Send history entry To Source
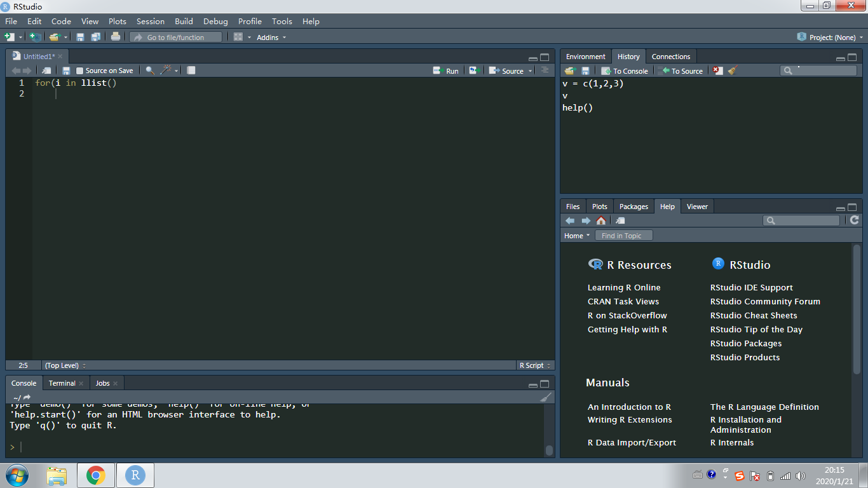The image size is (868, 488). (682, 71)
